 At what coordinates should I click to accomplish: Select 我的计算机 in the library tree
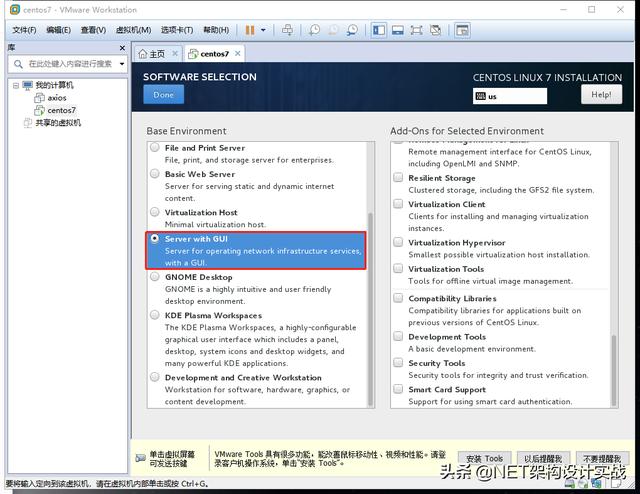click(x=54, y=85)
